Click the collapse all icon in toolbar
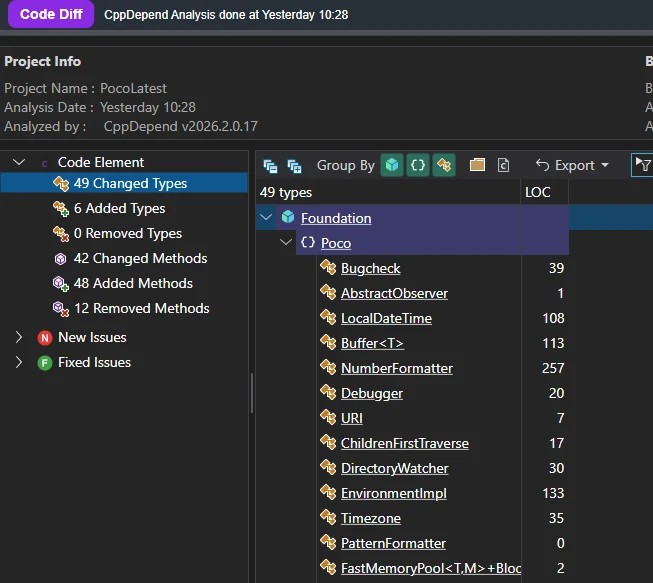653x583 pixels. coord(271,166)
